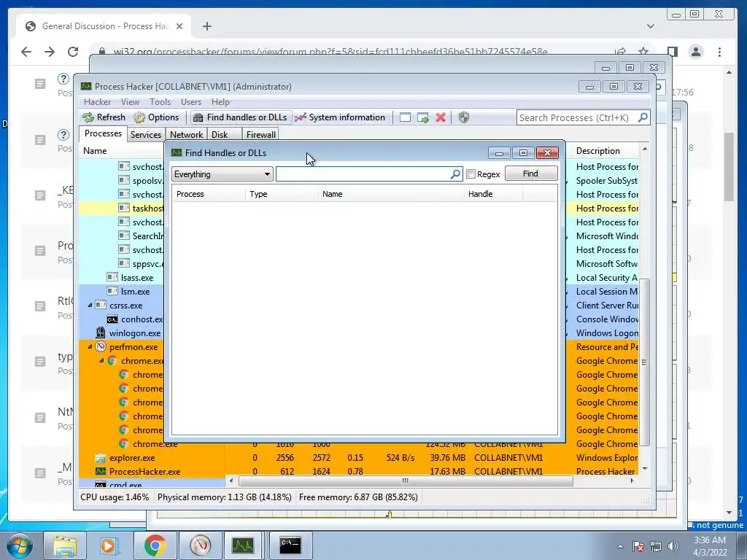
Task: Click Find handles or DLLs toolbar button
Action: pos(241,117)
